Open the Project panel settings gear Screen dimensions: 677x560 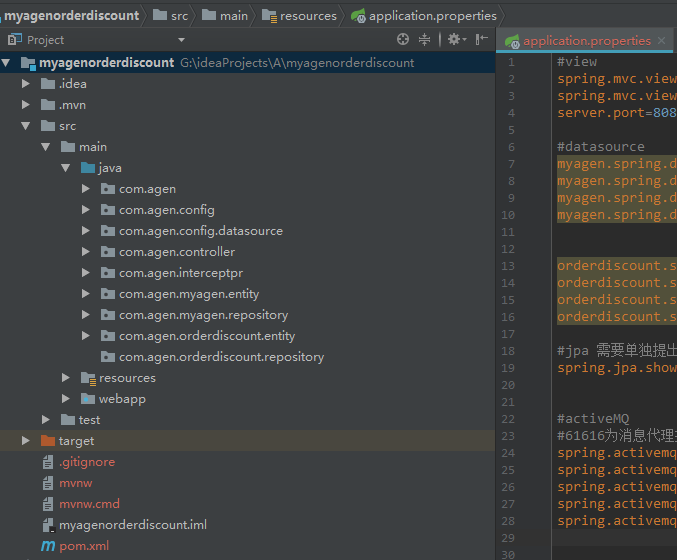(x=453, y=40)
